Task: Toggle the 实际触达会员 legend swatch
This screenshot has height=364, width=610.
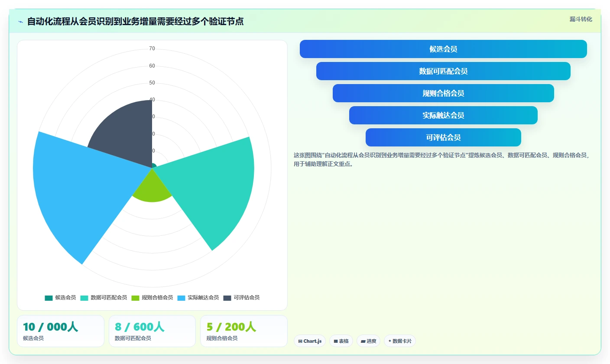Action: (x=181, y=298)
